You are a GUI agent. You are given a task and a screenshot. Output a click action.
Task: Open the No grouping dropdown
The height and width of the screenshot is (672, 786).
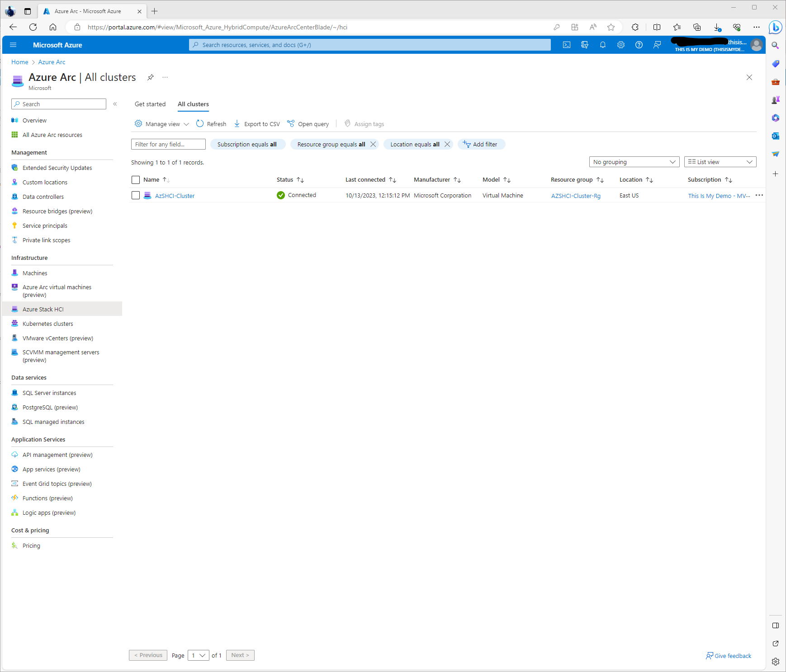click(634, 162)
